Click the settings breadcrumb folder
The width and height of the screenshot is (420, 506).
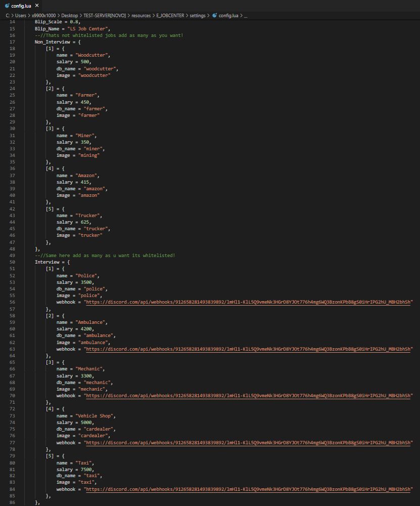(198, 16)
